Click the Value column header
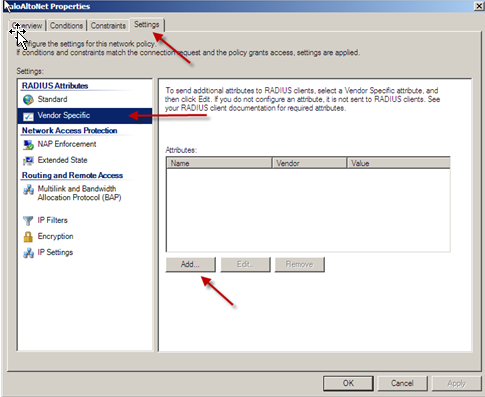This screenshot has width=485, height=397. [399, 163]
